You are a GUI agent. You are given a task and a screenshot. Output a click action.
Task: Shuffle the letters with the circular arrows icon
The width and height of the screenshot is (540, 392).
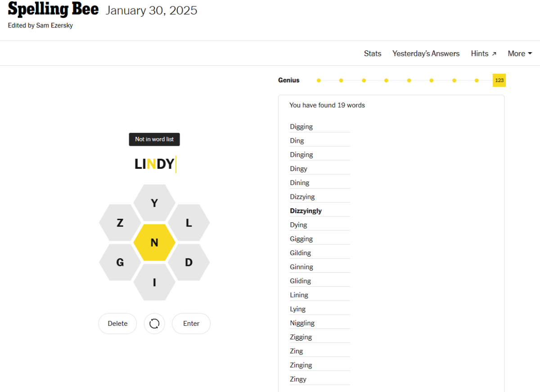pos(154,324)
